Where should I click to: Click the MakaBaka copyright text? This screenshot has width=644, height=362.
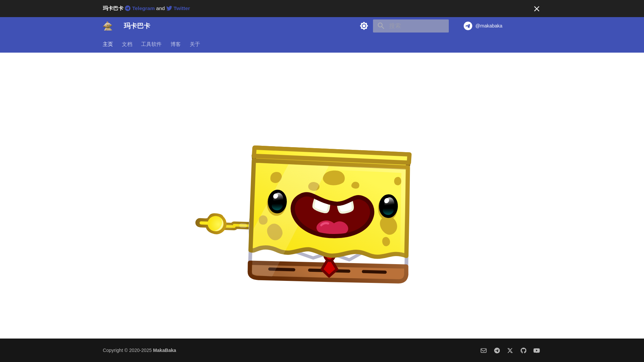[x=164, y=350]
